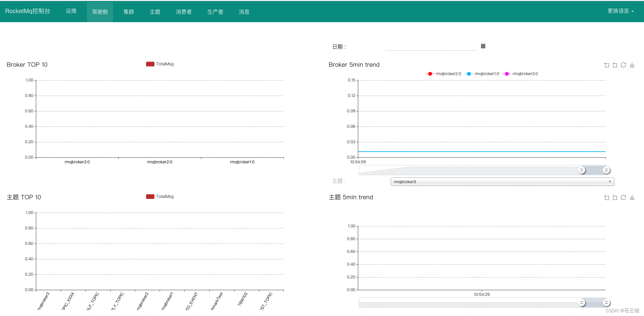The width and height of the screenshot is (644, 316).
Task: Click right zoom handle of Broker trend slider
Action: point(606,170)
